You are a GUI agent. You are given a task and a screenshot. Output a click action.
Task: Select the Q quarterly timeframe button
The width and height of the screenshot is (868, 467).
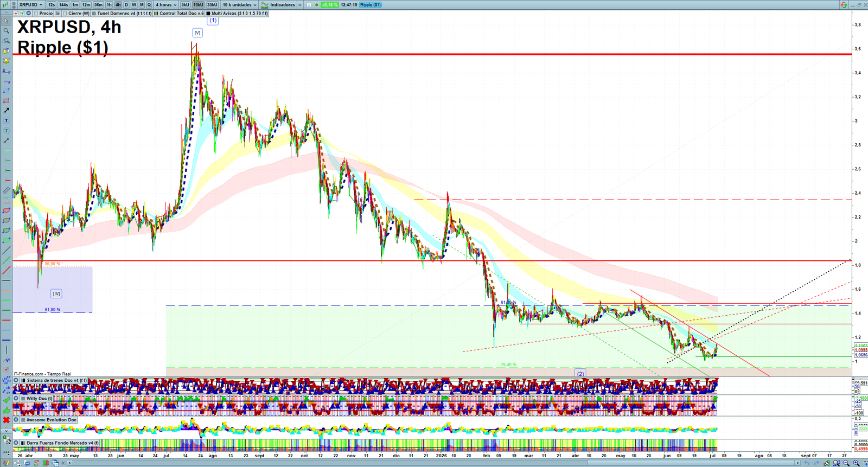tap(149, 5)
